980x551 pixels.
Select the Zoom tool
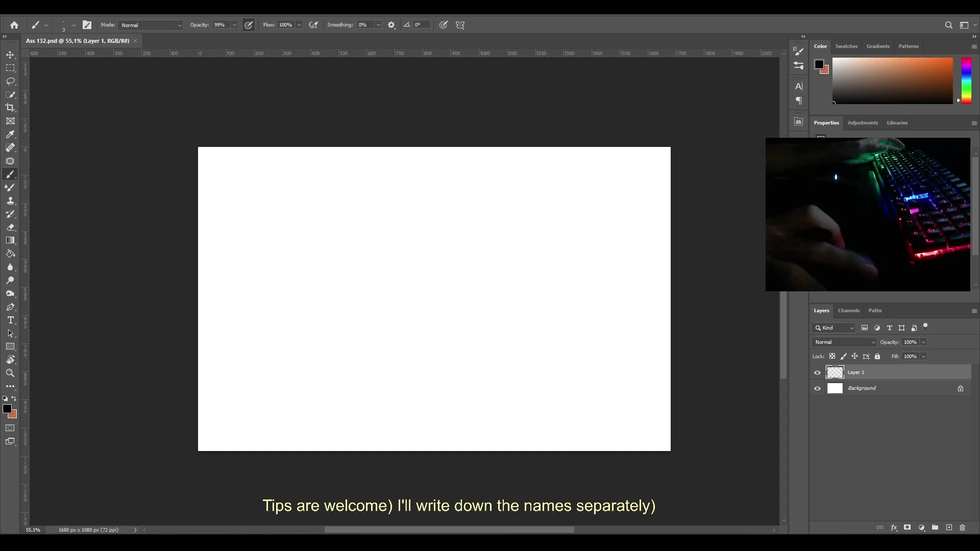point(10,373)
